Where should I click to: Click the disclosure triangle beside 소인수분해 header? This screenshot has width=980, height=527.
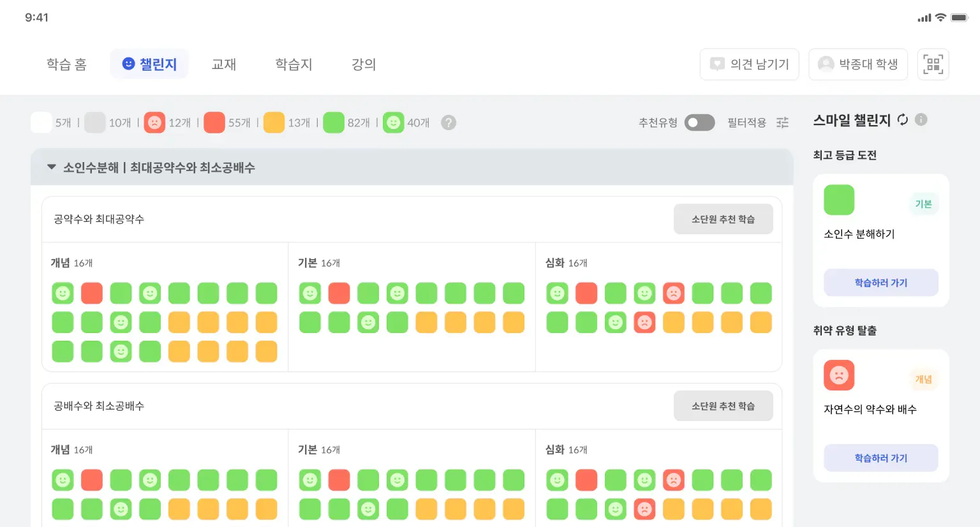click(x=52, y=167)
